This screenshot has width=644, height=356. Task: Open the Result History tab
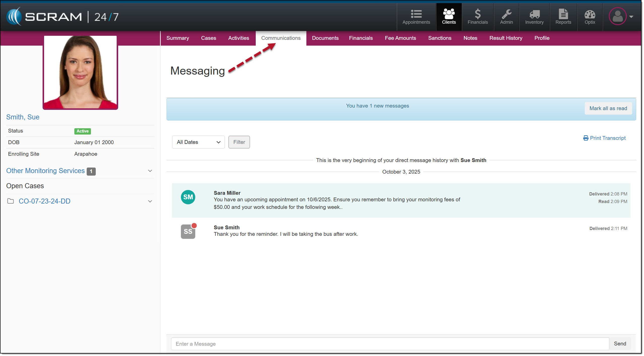click(506, 38)
